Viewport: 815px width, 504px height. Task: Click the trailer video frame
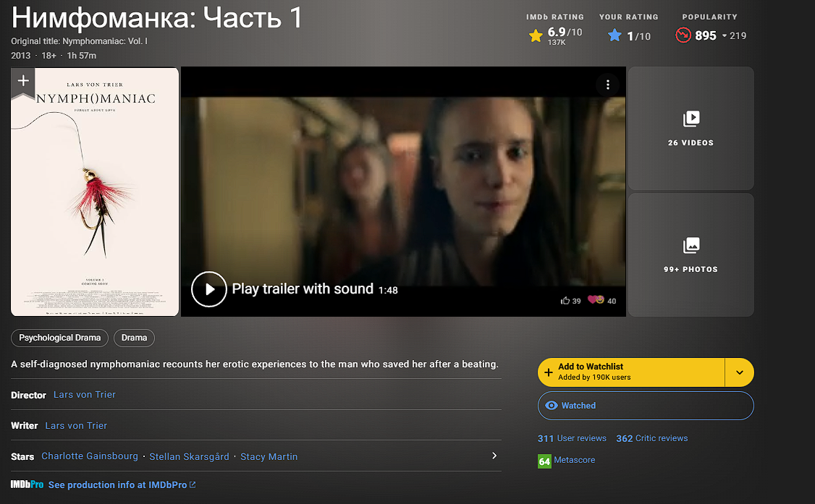[x=403, y=192]
